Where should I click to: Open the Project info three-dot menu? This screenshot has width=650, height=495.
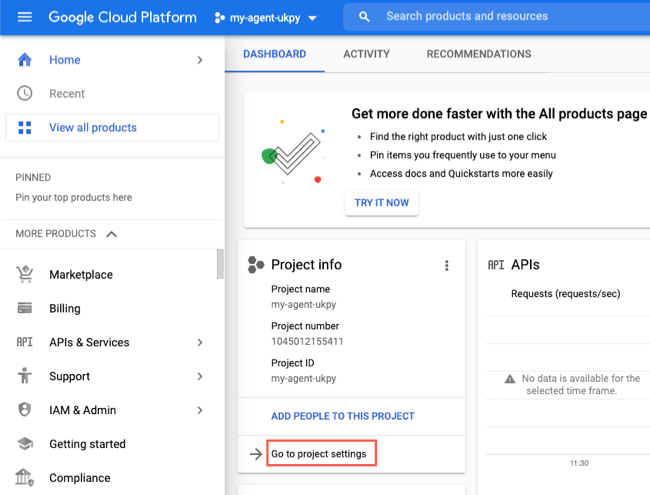446,265
